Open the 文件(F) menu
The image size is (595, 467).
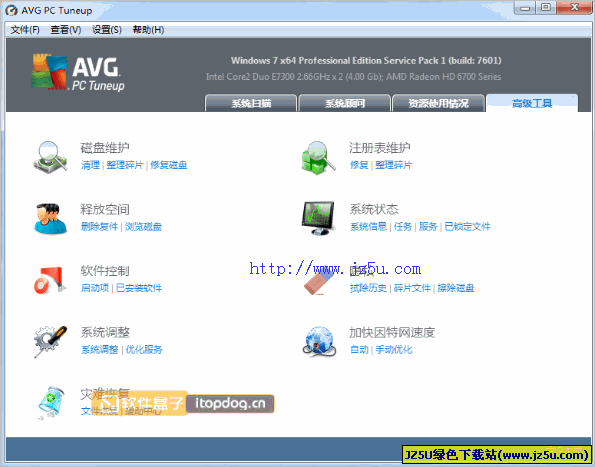pyautogui.click(x=25, y=30)
